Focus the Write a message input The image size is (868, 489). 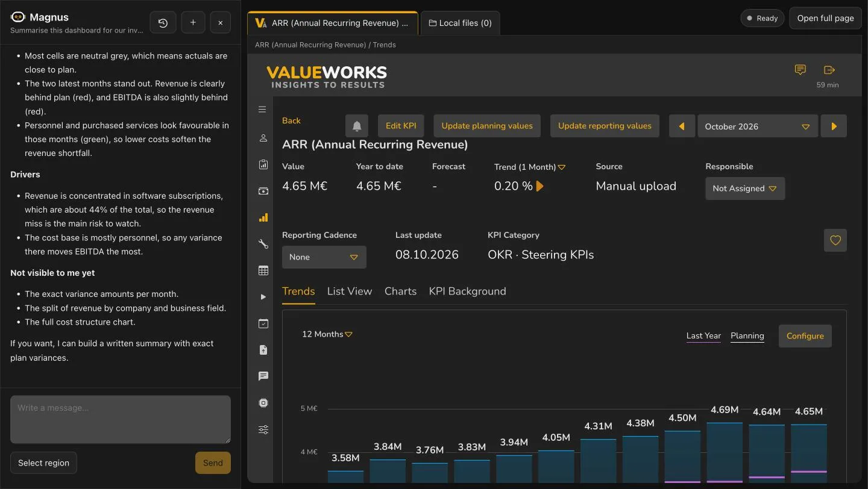coord(121,419)
